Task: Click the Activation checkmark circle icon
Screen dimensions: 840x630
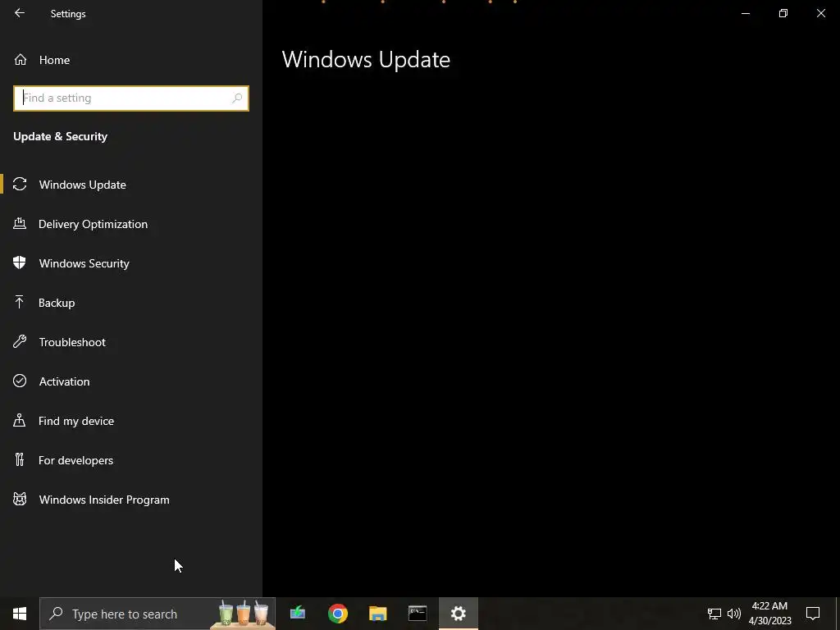Action: pos(20,381)
